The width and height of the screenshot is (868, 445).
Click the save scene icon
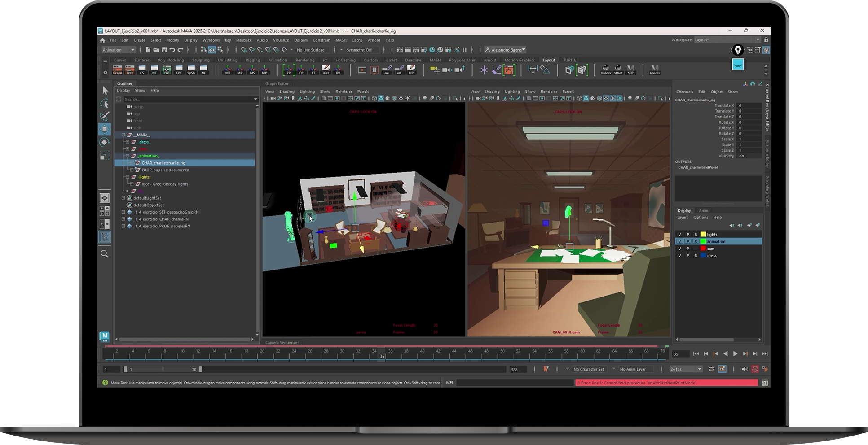click(164, 50)
